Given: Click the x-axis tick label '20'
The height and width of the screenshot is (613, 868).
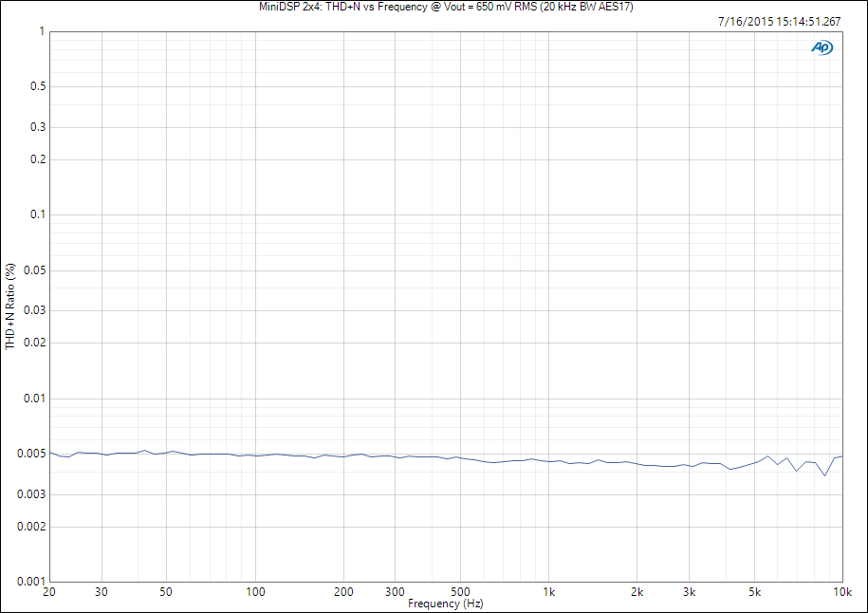Looking at the screenshot, I should coord(49,592).
